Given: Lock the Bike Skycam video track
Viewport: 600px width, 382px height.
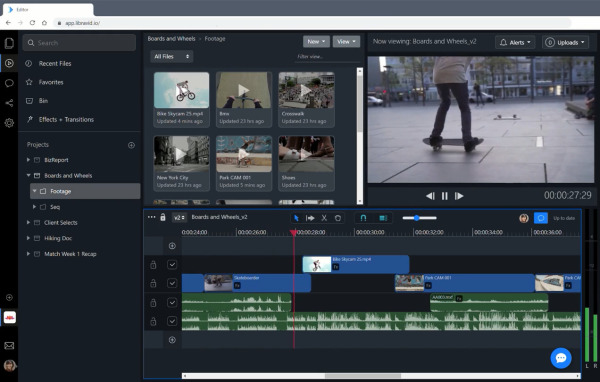Looking at the screenshot, I should pyautogui.click(x=153, y=264).
